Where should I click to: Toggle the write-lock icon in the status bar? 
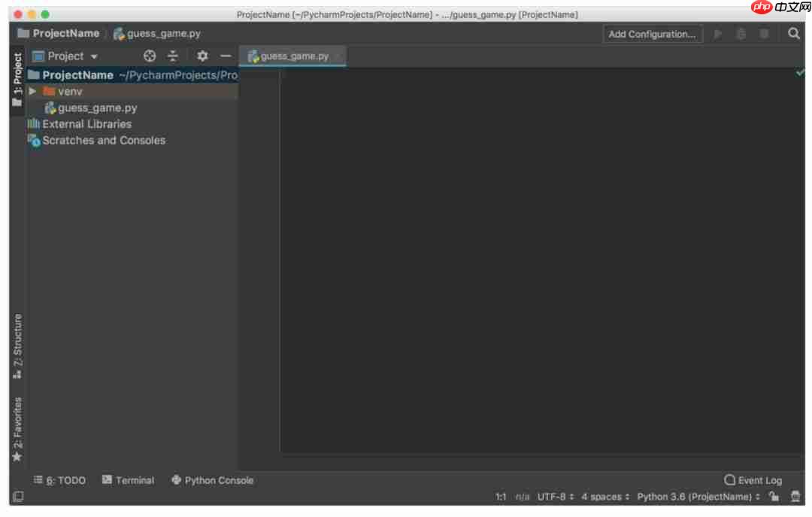[x=774, y=497]
